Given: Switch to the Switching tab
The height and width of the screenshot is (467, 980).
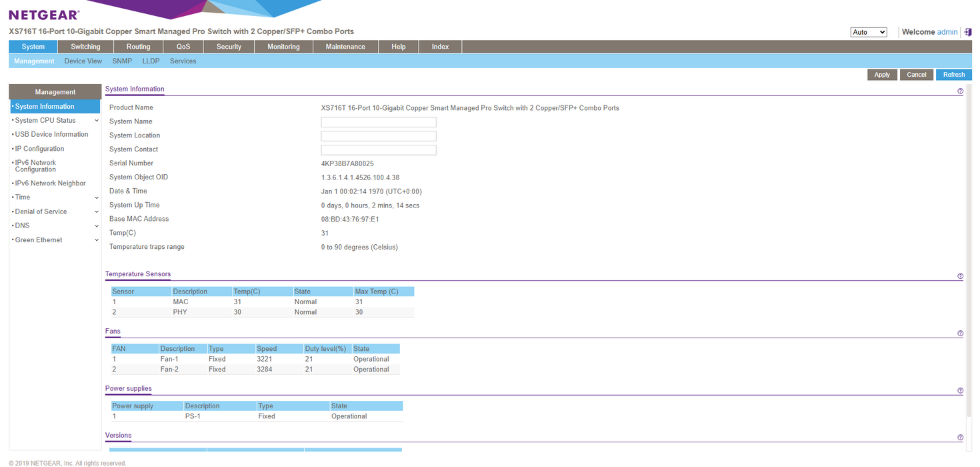Looking at the screenshot, I should 85,47.
